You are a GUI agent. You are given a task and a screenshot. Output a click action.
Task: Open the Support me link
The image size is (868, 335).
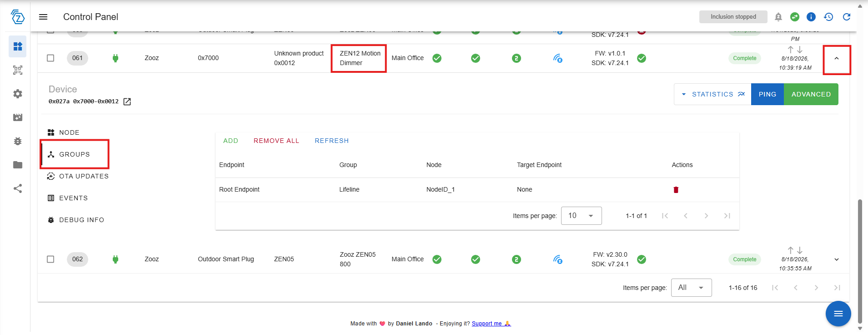click(x=492, y=324)
